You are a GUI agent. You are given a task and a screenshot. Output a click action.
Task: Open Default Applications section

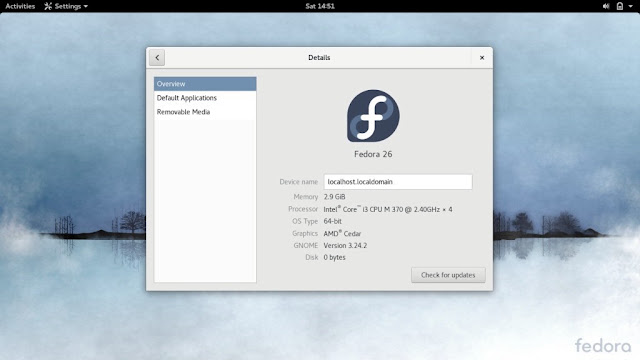(205, 98)
